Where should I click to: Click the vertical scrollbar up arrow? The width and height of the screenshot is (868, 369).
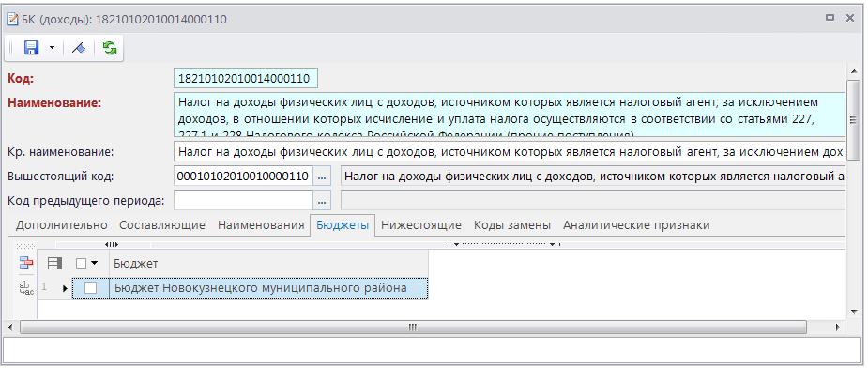coord(854,72)
